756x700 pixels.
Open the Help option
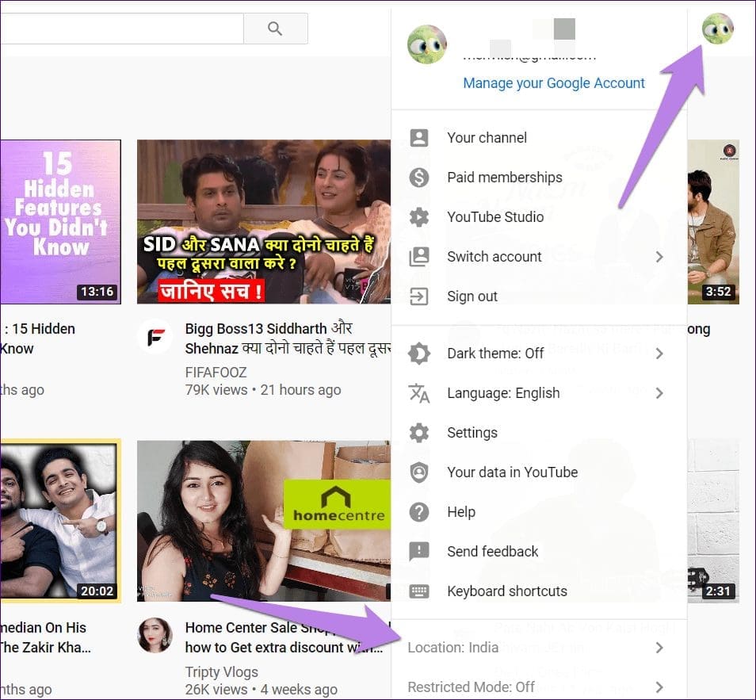pos(461,511)
